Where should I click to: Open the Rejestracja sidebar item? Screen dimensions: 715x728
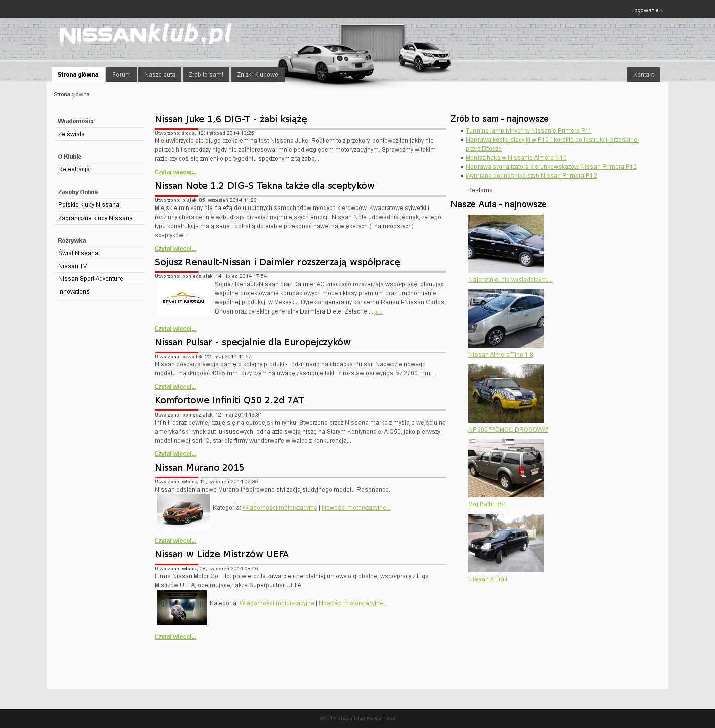(x=99, y=169)
